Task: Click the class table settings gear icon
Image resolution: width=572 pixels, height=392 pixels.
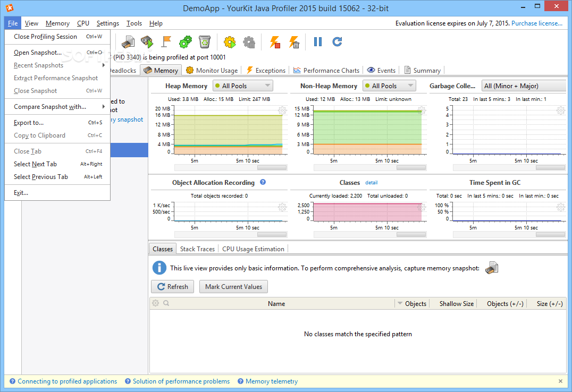Action: coord(155,303)
